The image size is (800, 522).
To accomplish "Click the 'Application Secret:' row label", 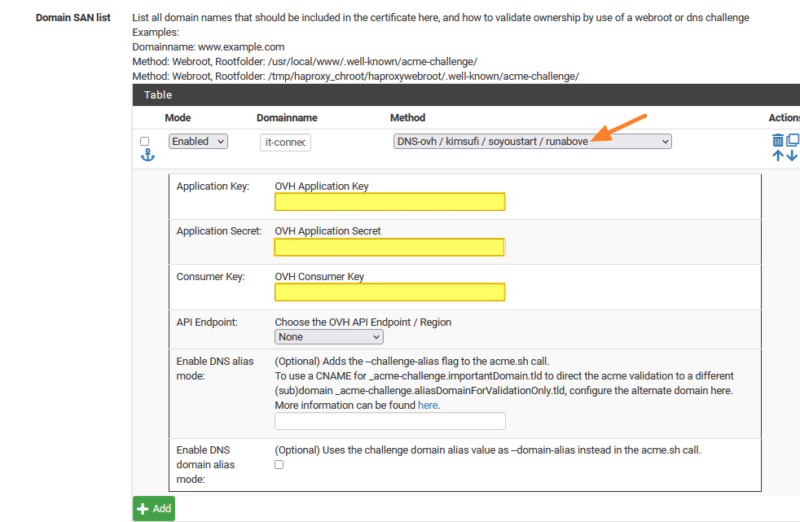I will 219,231.
